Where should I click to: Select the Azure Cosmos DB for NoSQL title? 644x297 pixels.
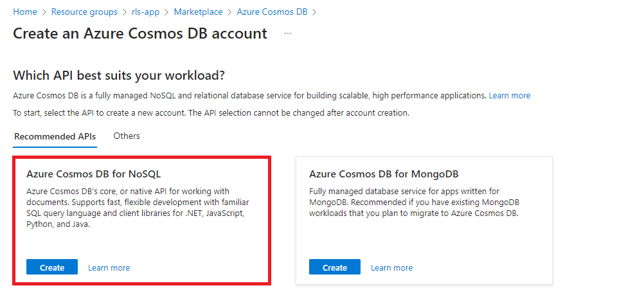click(x=93, y=174)
